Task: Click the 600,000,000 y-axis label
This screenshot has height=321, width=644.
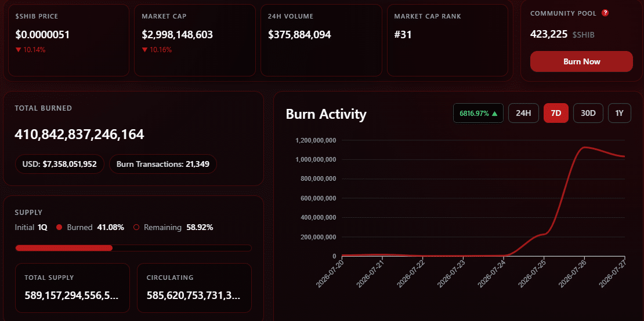Action: 320,198
